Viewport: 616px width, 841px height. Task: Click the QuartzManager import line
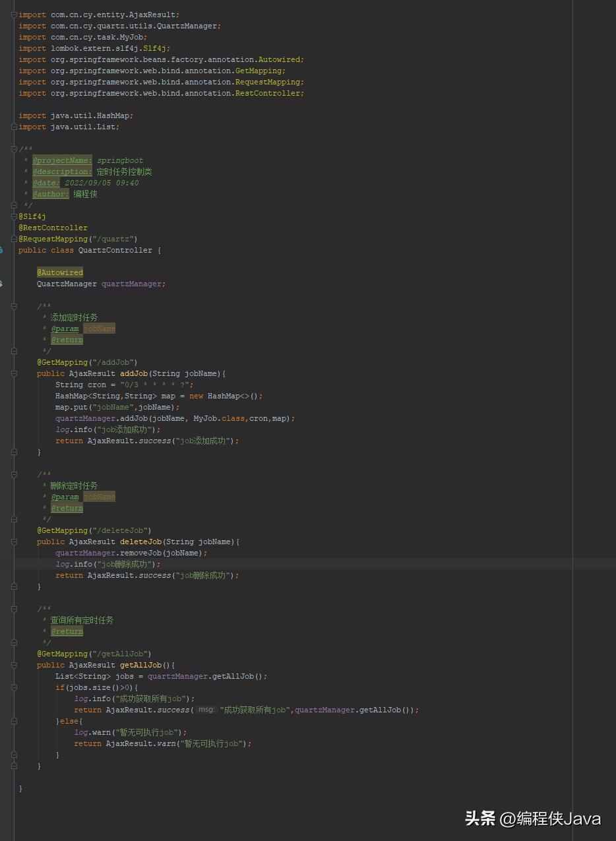pyautogui.click(x=120, y=26)
